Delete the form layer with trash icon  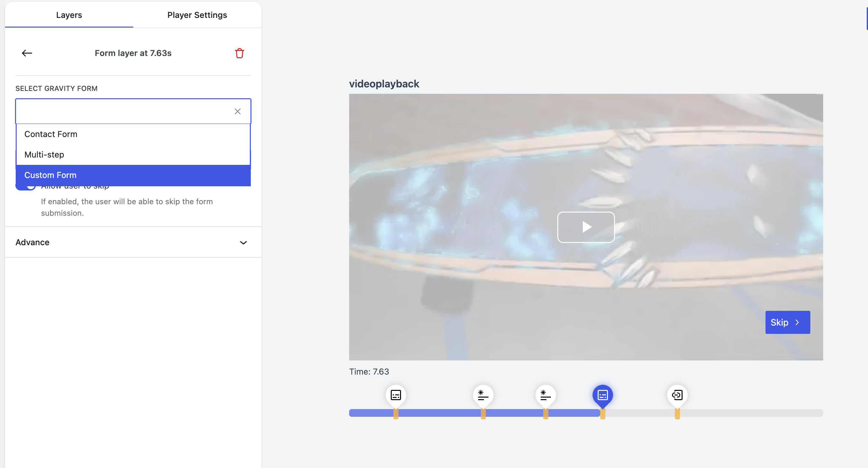point(239,53)
